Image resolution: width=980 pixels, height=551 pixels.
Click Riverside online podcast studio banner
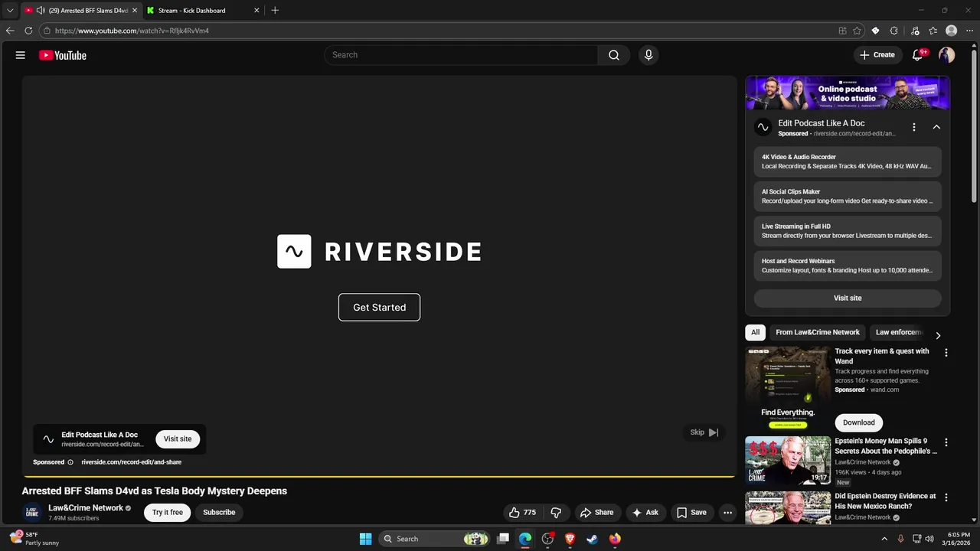pyautogui.click(x=848, y=93)
